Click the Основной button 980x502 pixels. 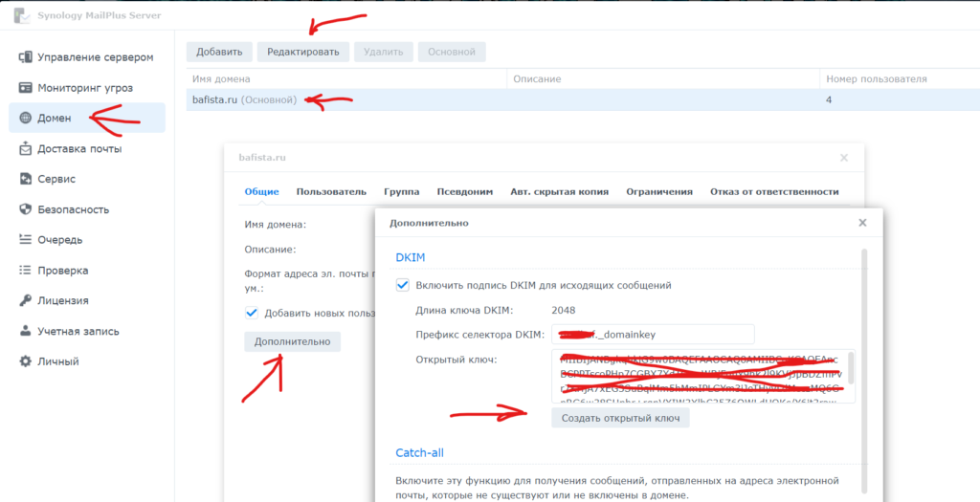[452, 52]
